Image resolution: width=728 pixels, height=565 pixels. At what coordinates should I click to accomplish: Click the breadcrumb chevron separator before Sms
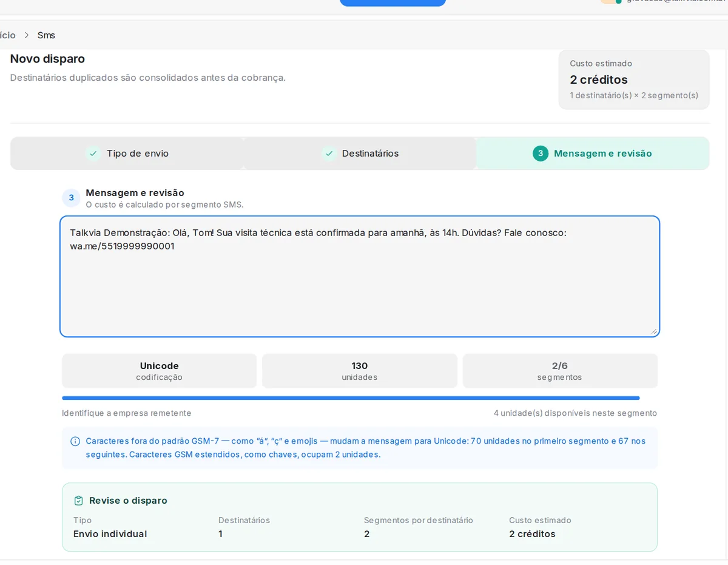coord(27,35)
